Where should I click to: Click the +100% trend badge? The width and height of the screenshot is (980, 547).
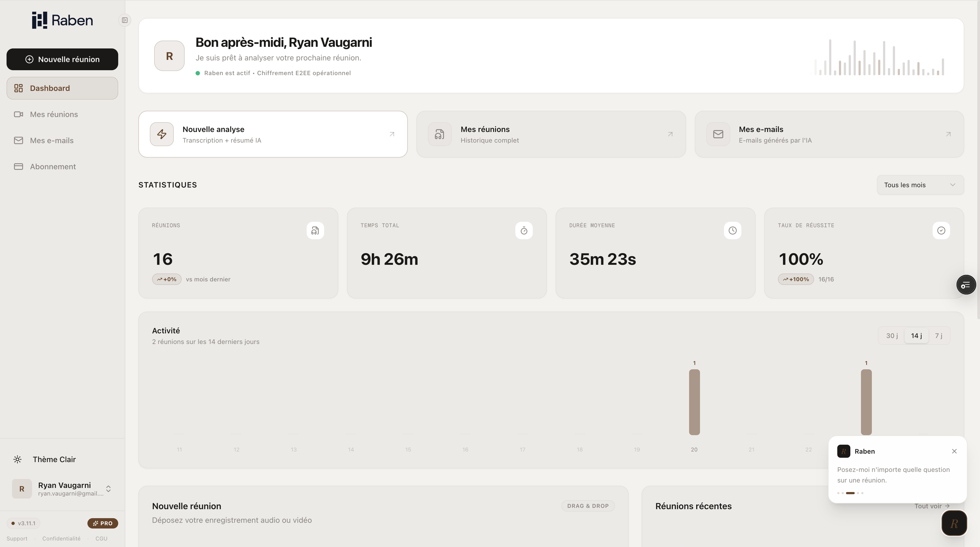pyautogui.click(x=796, y=279)
